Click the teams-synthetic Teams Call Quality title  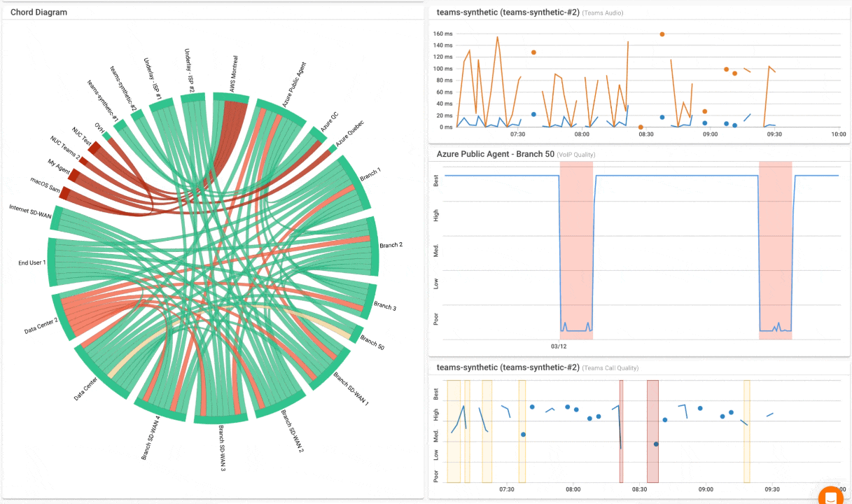(507, 367)
